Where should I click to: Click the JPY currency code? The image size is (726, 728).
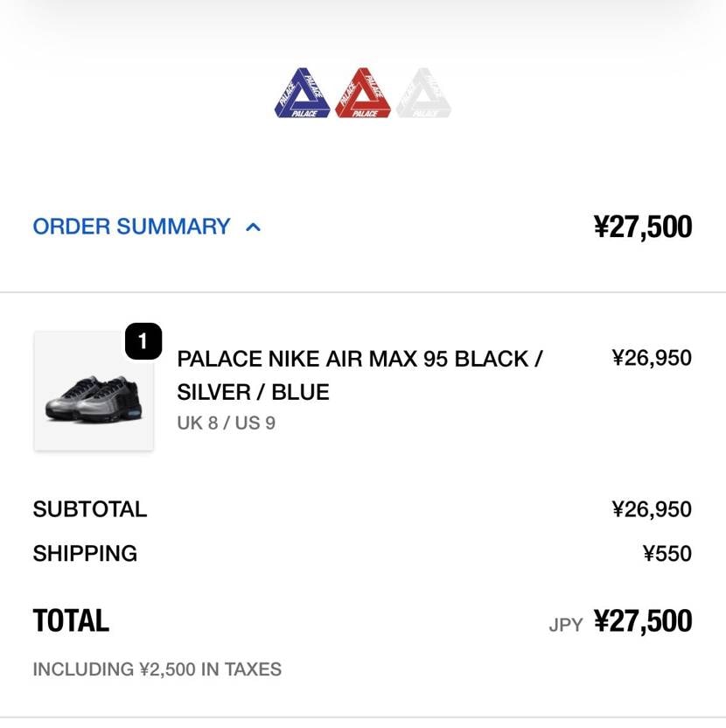pyautogui.click(x=566, y=625)
